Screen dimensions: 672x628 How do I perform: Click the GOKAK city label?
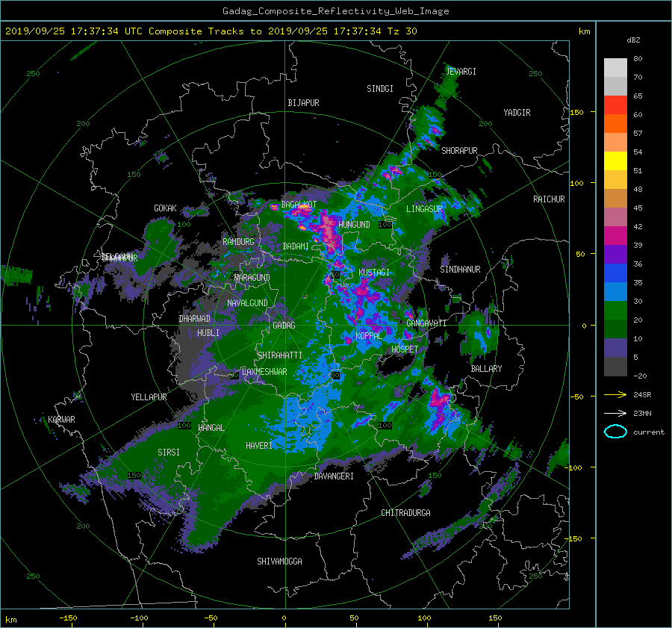pyautogui.click(x=165, y=208)
